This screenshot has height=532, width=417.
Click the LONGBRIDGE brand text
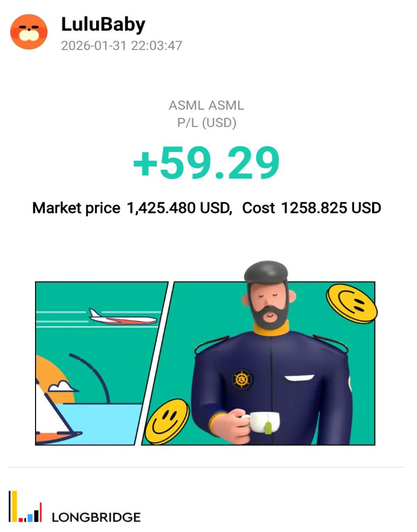96,517
